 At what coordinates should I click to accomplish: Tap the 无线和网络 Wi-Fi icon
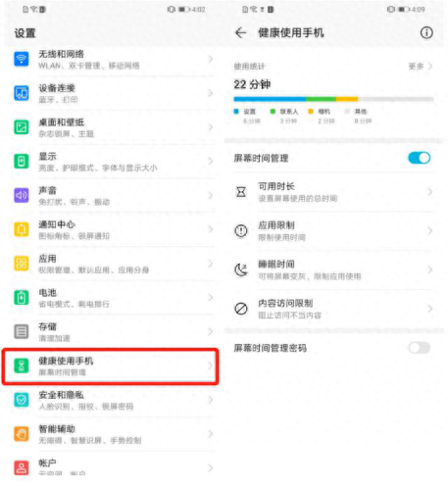tap(22, 59)
